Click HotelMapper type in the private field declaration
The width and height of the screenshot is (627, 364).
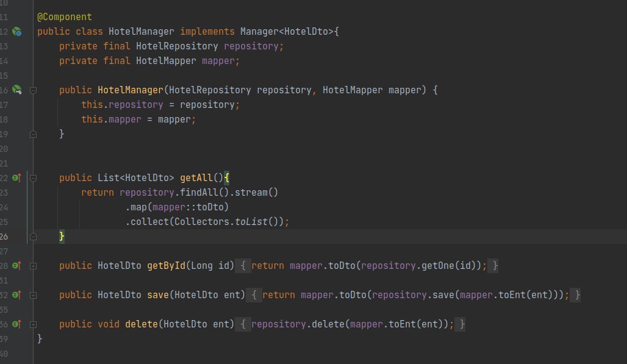point(166,61)
